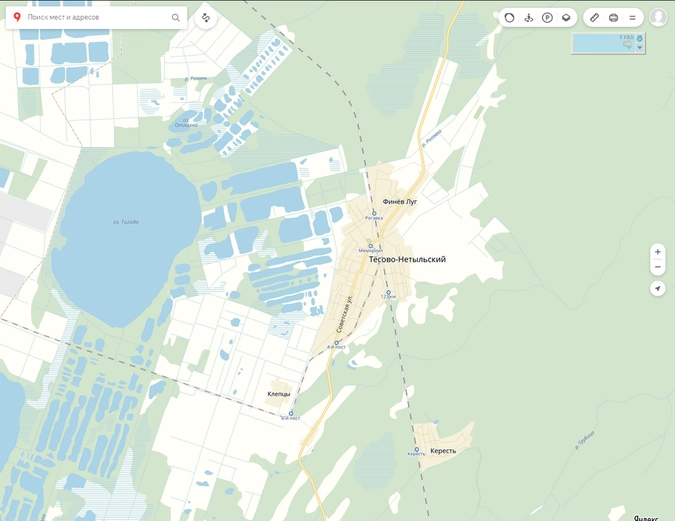The width and height of the screenshot is (675, 521).
Task: Click the my location arrow icon
Action: tap(657, 288)
